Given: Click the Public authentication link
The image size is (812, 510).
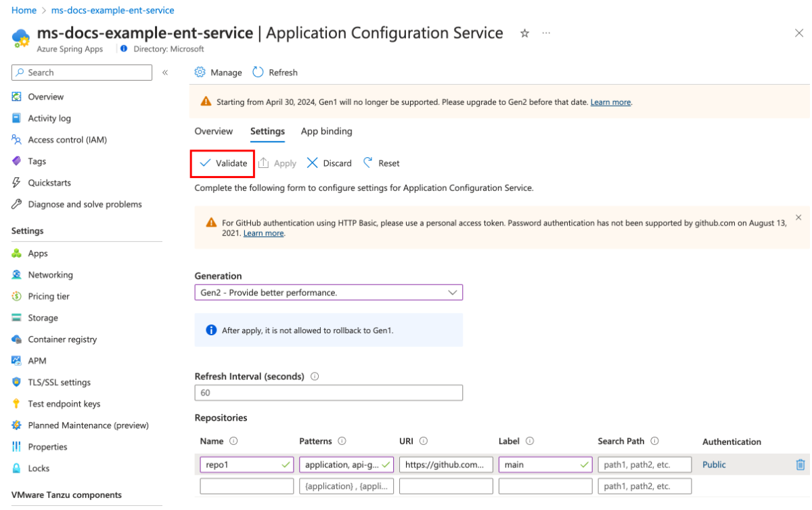Looking at the screenshot, I should click(x=714, y=465).
